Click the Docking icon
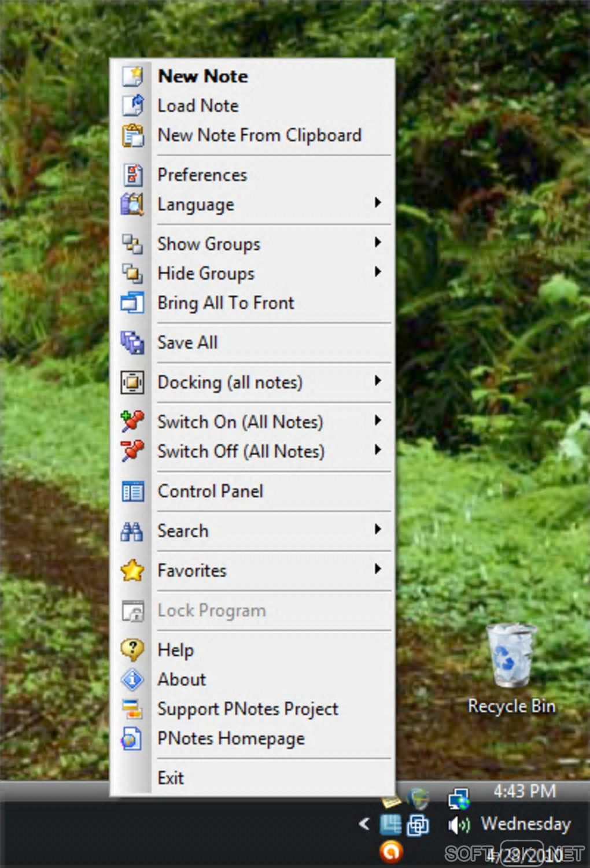 (132, 382)
